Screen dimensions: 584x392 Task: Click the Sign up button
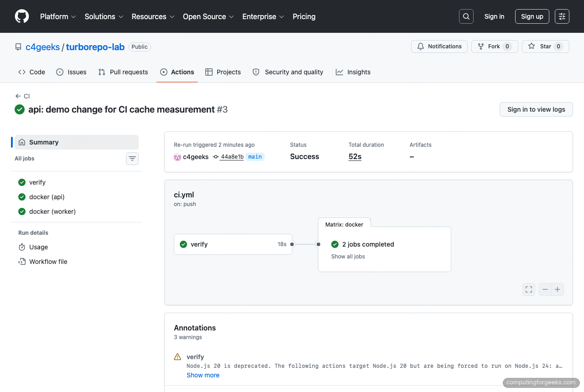[532, 16]
